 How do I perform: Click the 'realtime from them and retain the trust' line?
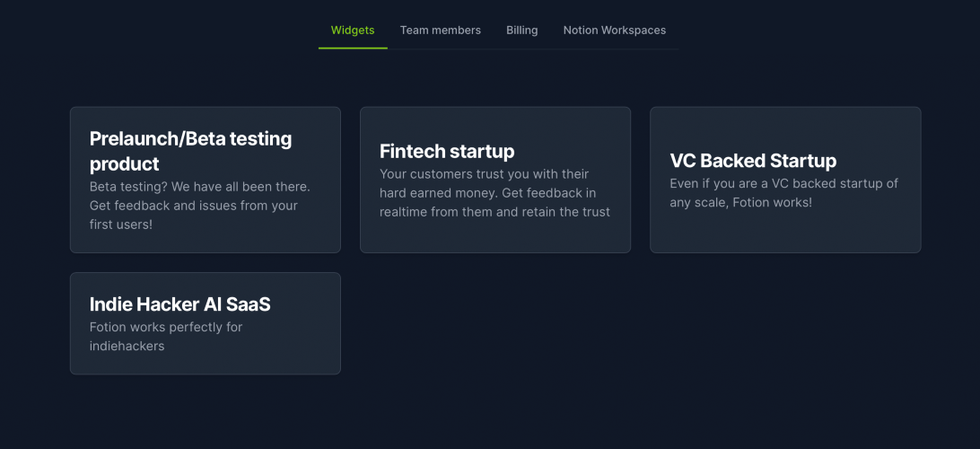pyautogui.click(x=494, y=213)
